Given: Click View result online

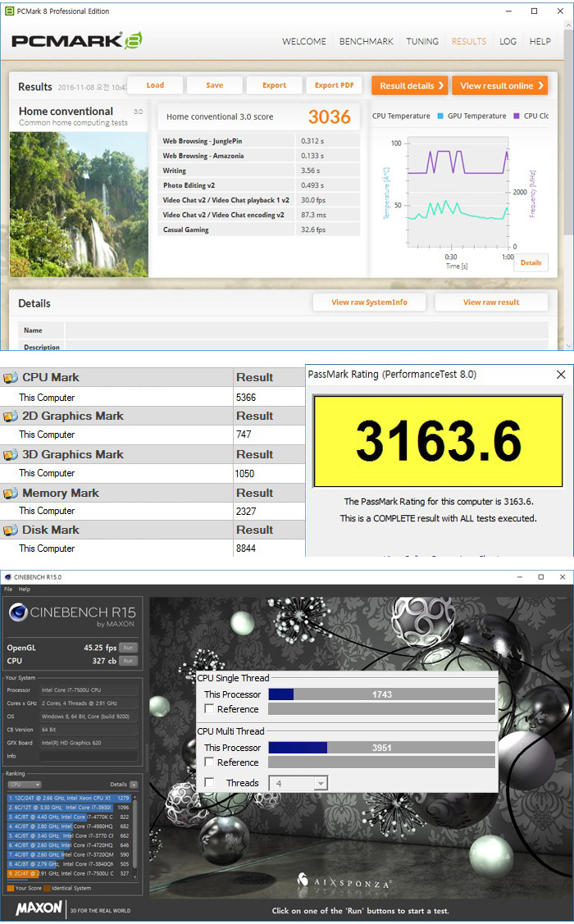Looking at the screenshot, I should [x=499, y=85].
